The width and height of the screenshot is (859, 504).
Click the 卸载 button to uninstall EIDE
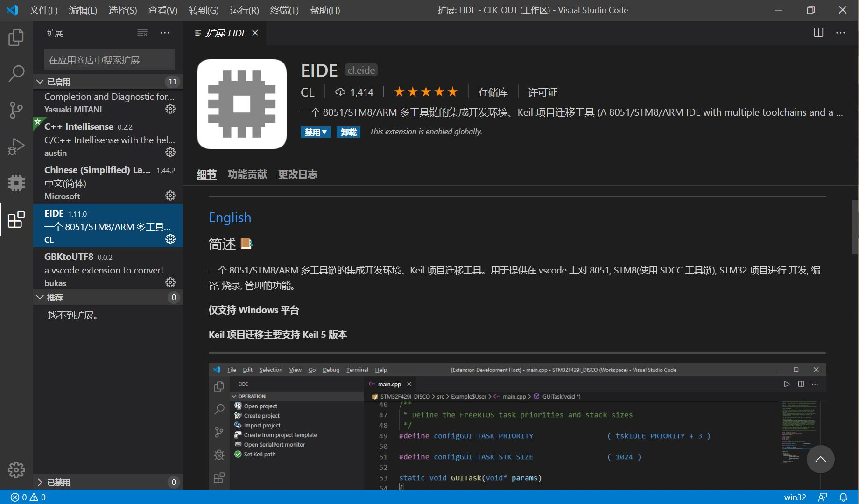pyautogui.click(x=348, y=132)
